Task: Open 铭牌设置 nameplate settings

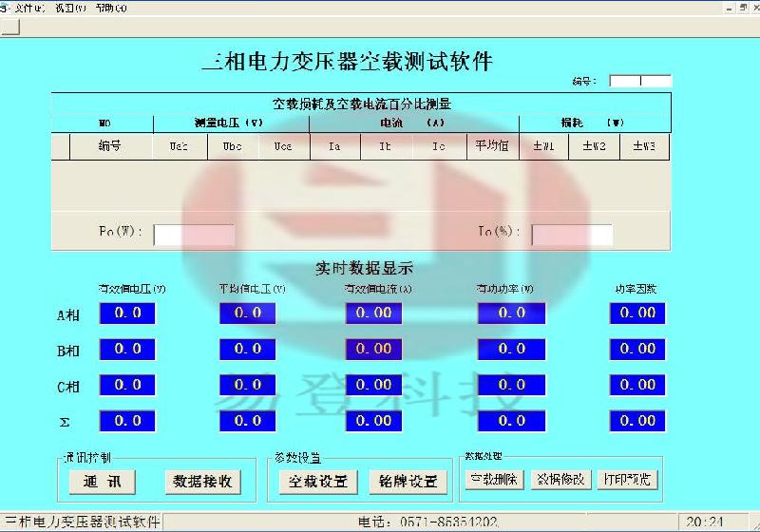Action: pyautogui.click(x=408, y=482)
